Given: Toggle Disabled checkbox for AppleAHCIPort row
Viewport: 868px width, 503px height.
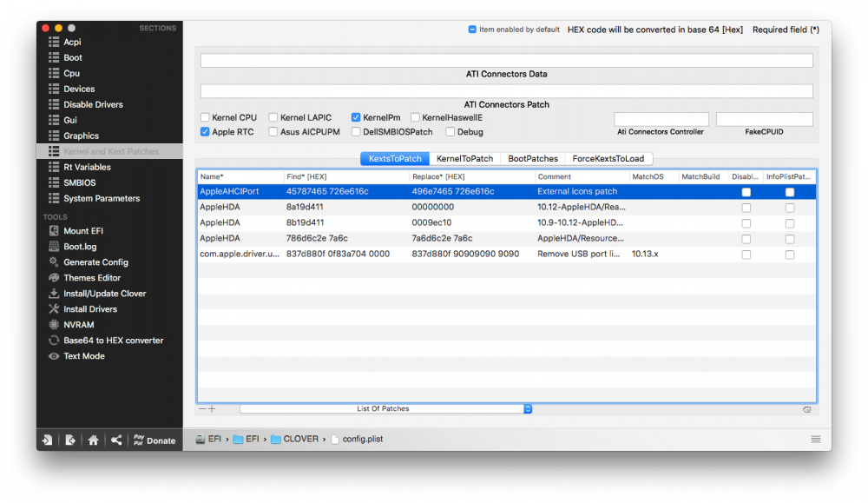Looking at the screenshot, I should click(746, 192).
